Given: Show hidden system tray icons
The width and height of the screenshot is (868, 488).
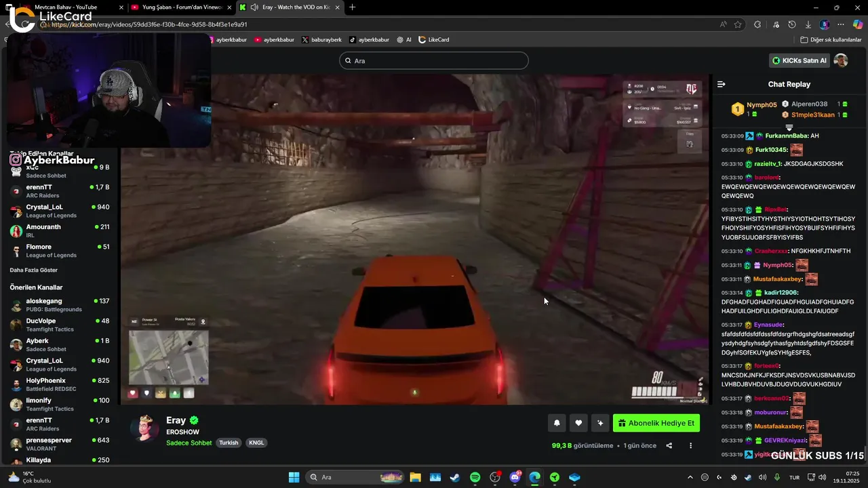Looking at the screenshot, I should pos(690,477).
